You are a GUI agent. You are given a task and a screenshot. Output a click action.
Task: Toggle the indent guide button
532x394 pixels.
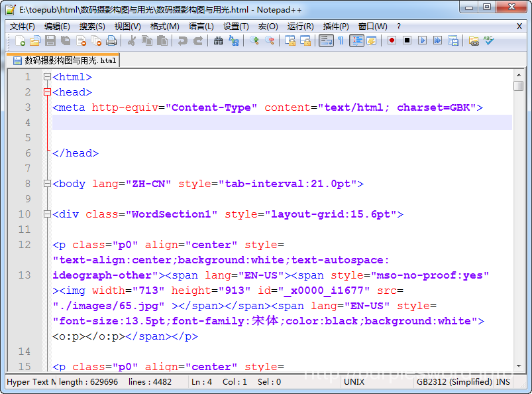click(356, 40)
